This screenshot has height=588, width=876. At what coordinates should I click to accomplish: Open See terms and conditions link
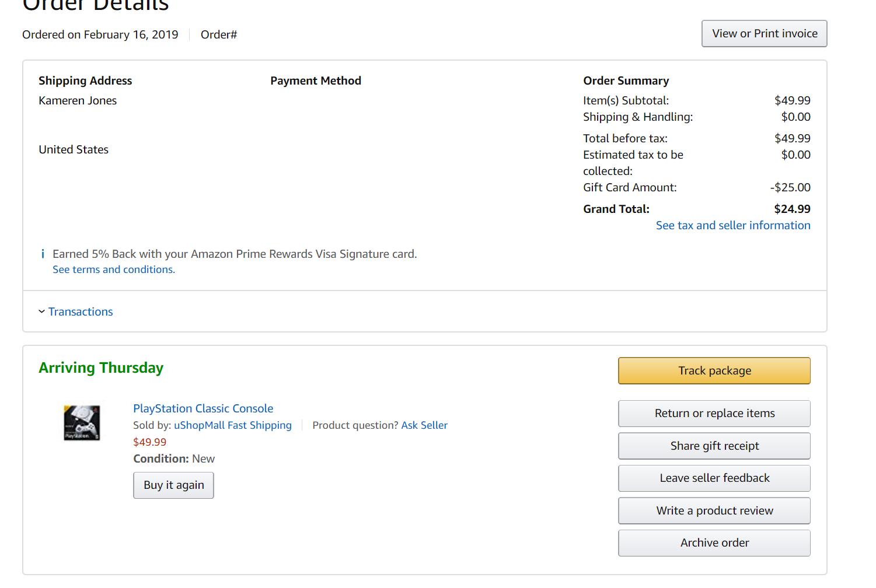[114, 269]
